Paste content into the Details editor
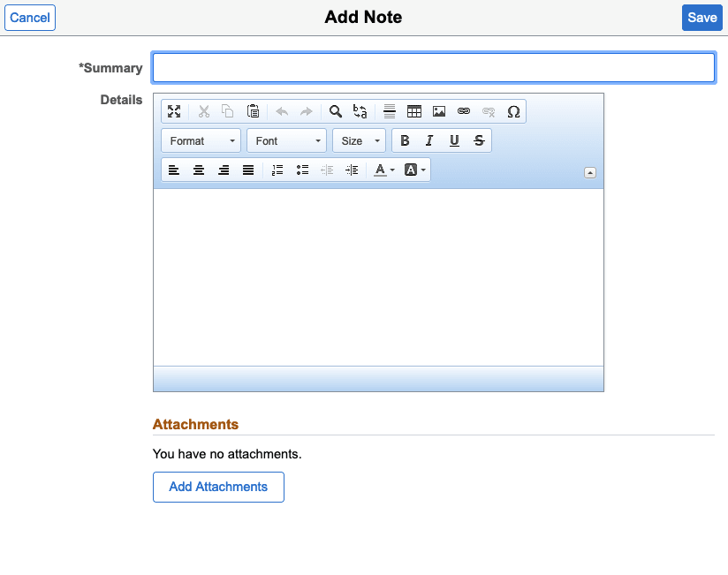Screen dimensions: 728x575 click(252, 111)
